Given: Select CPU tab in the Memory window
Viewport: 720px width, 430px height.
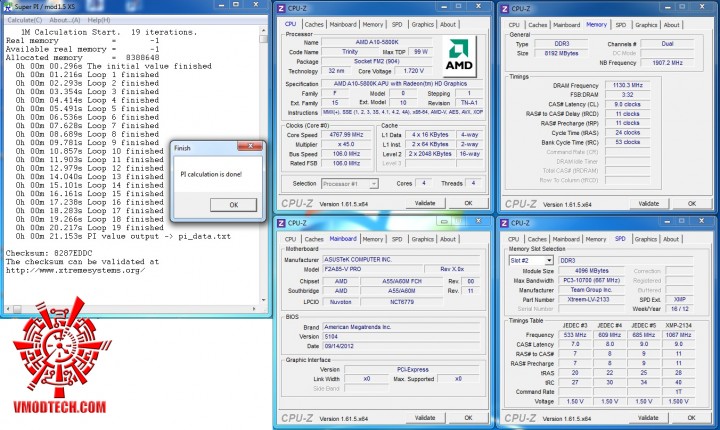Looking at the screenshot, I should pyautogui.click(x=514, y=25).
